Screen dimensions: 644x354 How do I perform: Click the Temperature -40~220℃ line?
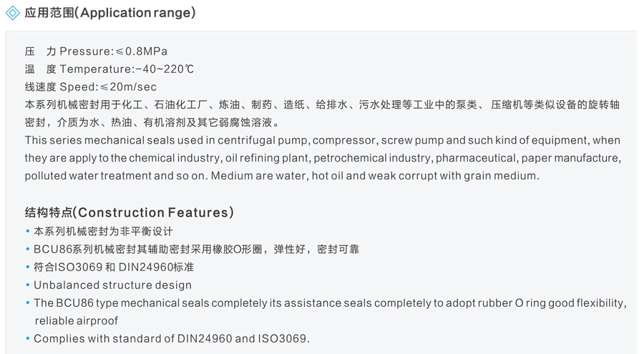coord(109,69)
